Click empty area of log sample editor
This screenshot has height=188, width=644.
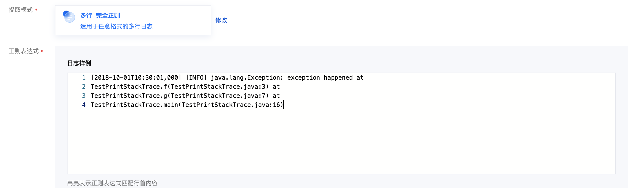click(341, 141)
